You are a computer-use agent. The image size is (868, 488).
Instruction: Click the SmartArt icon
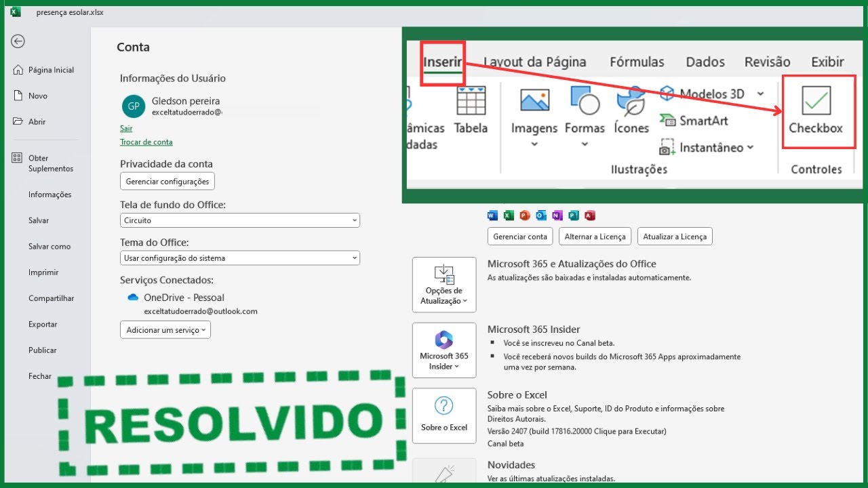(x=667, y=120)
